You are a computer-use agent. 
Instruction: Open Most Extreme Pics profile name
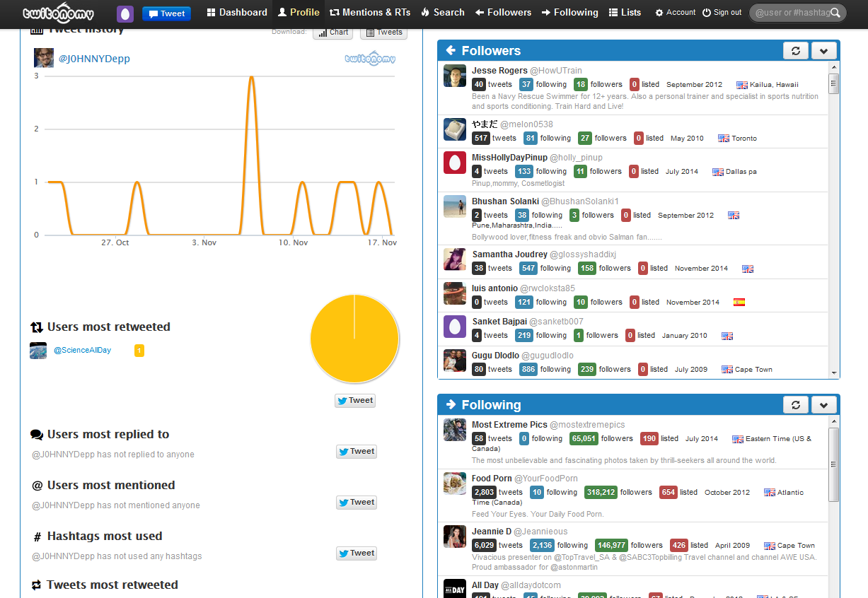pyautogui.click(x=509, y=425)
